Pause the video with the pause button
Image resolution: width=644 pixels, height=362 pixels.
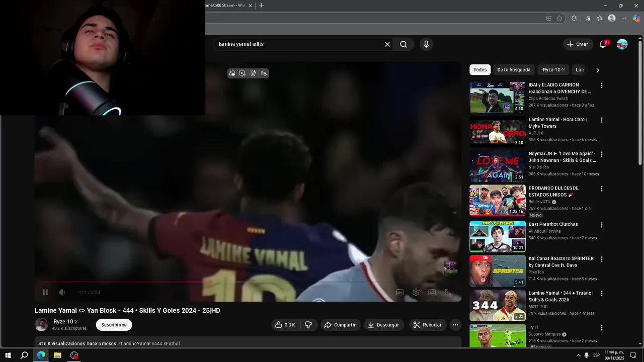(x=45, y=292)
